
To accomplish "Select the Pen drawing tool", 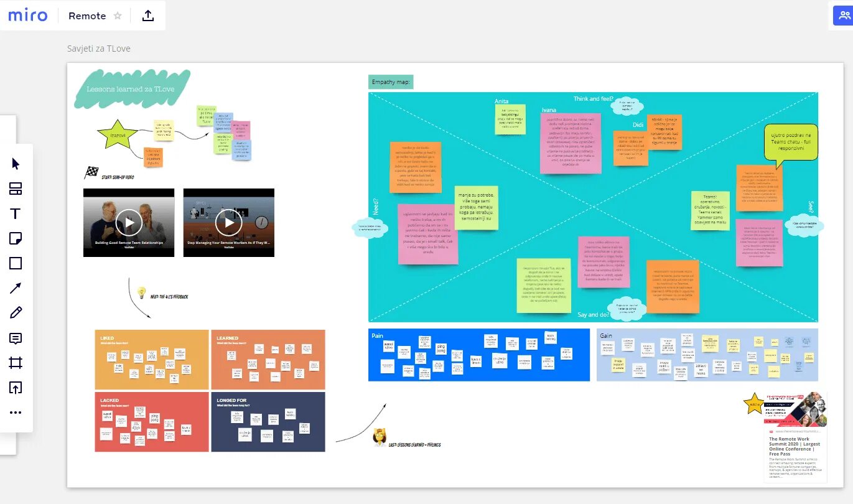I will 16,313.
